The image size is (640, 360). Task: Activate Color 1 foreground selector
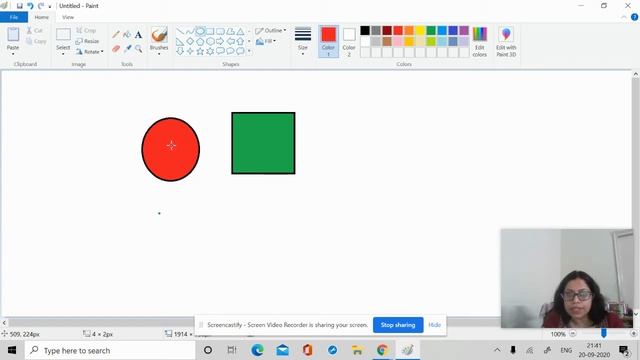(328, 42)
